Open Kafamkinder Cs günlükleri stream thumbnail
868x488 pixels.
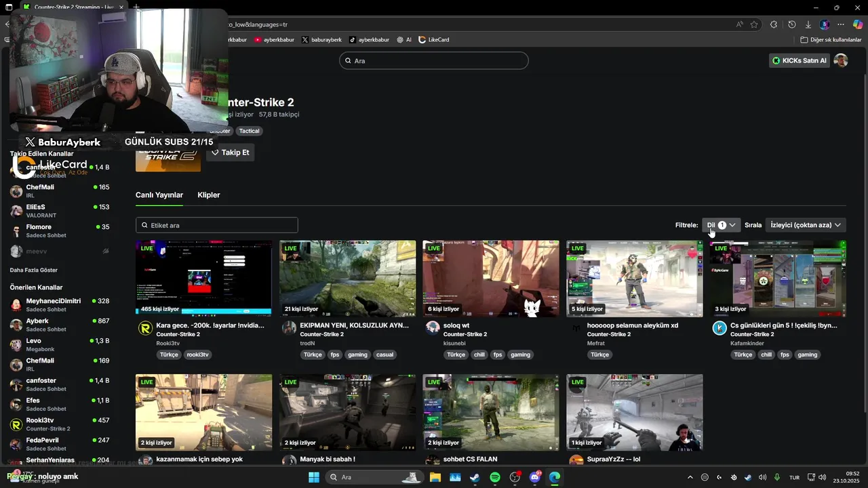[778, 279]
